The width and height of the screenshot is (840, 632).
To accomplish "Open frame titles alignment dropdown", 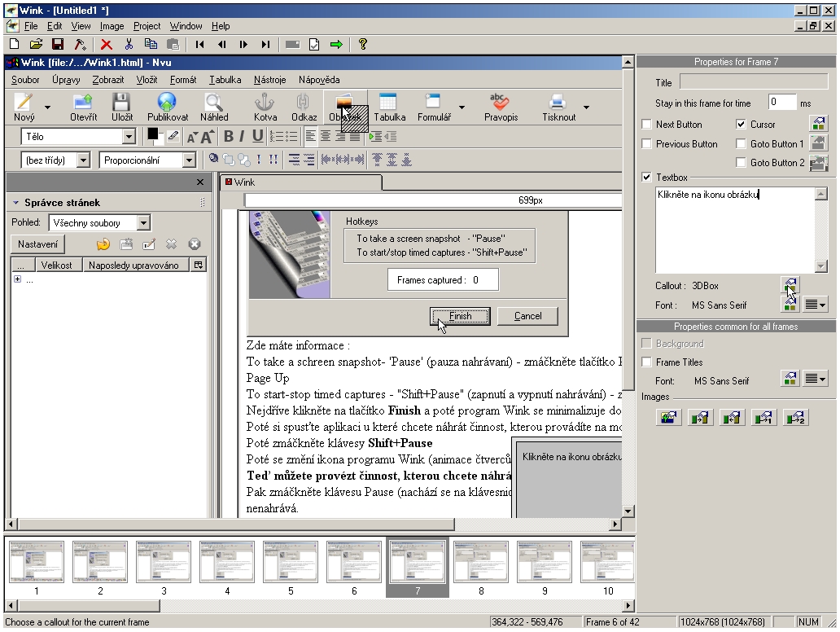I will (816, 380).
